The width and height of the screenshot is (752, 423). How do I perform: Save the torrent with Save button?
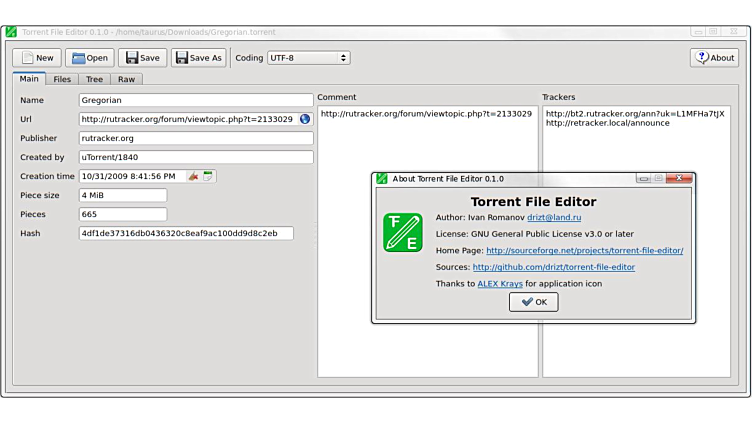pyautogui.click(x=142, y=58)
